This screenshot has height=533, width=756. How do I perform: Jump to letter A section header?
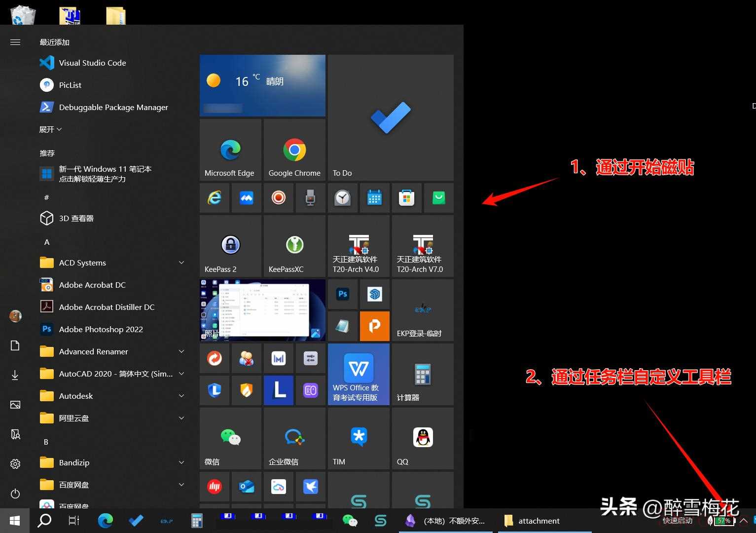(47, 242)
